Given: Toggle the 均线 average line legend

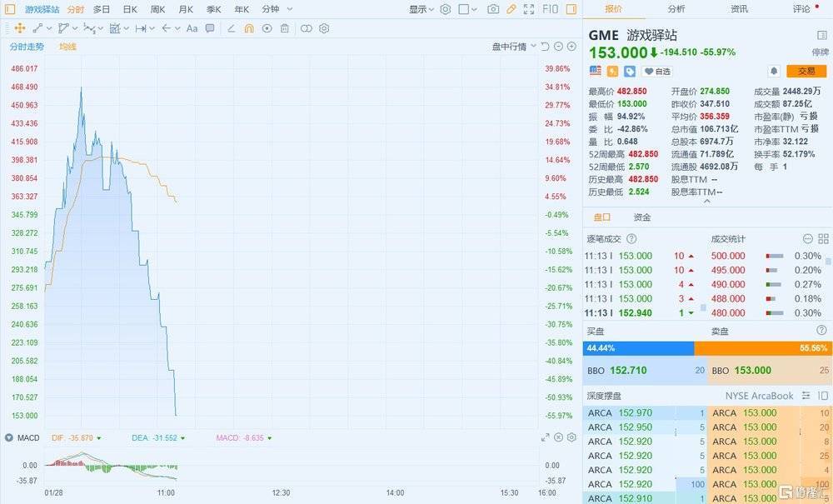Looking at the screenshot, I should click(67, 47).
